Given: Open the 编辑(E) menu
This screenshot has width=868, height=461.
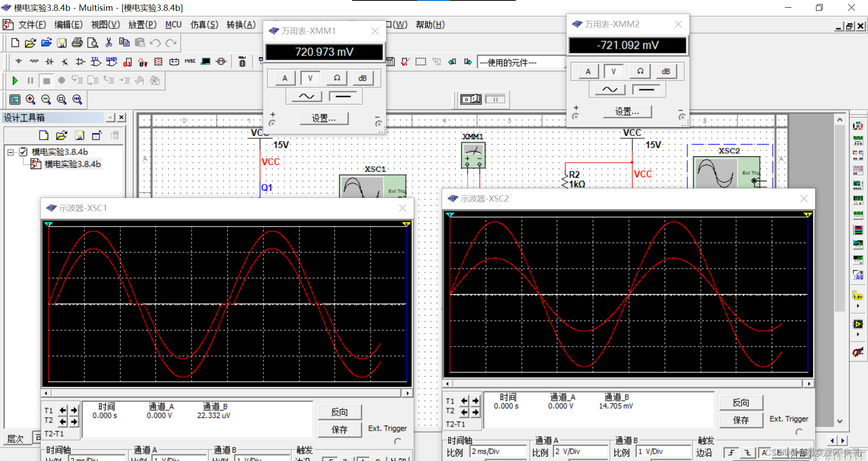Looking at the screenshot, I should (x=68, y=25).
